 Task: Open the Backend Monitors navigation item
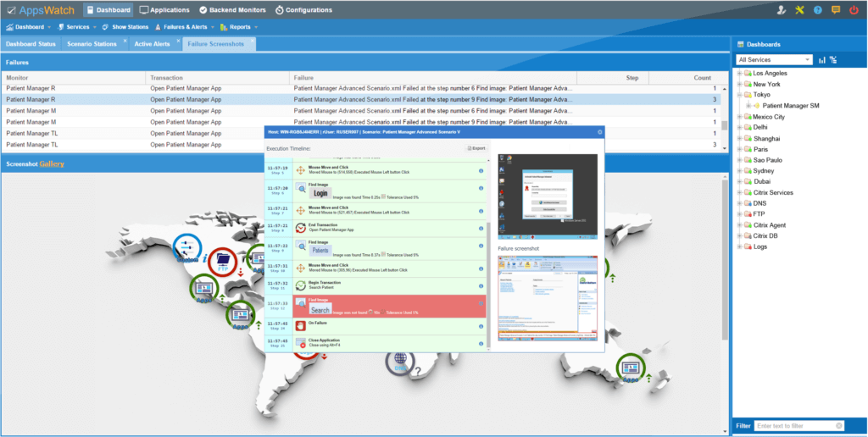[232, 10]
